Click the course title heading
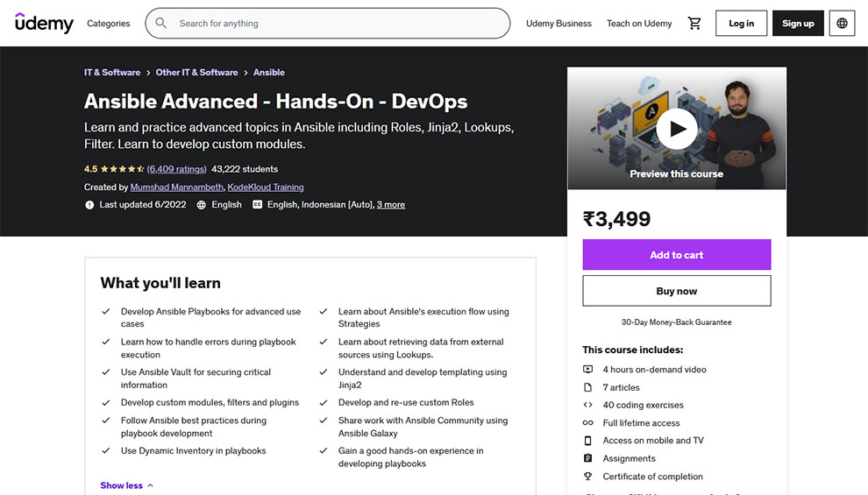The image size is (868, 495). pos(275,102)
